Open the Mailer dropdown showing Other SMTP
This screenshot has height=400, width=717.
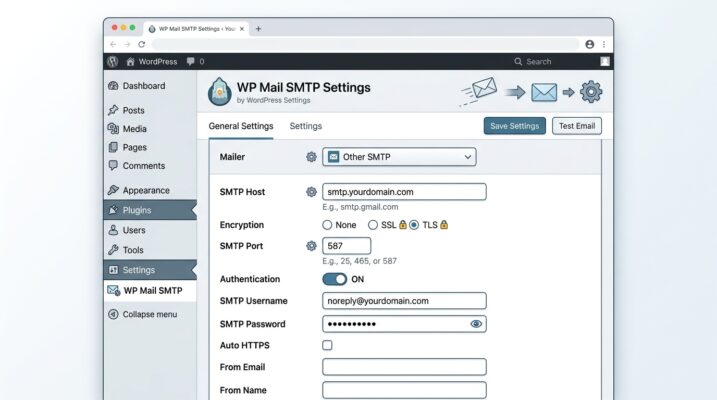pyautogui.click(x=399, y=157)
